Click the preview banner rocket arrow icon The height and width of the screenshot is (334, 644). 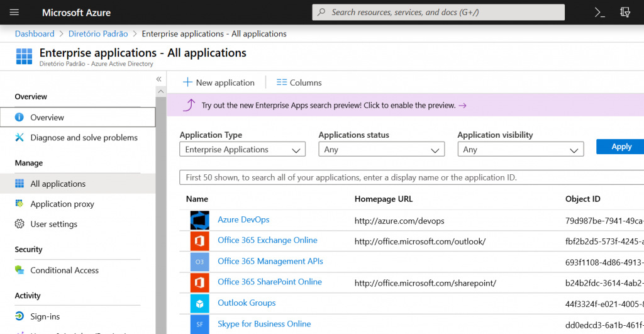189,105
